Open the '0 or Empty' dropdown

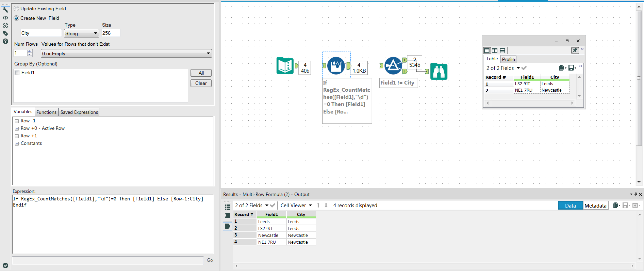tap(126, 54)
